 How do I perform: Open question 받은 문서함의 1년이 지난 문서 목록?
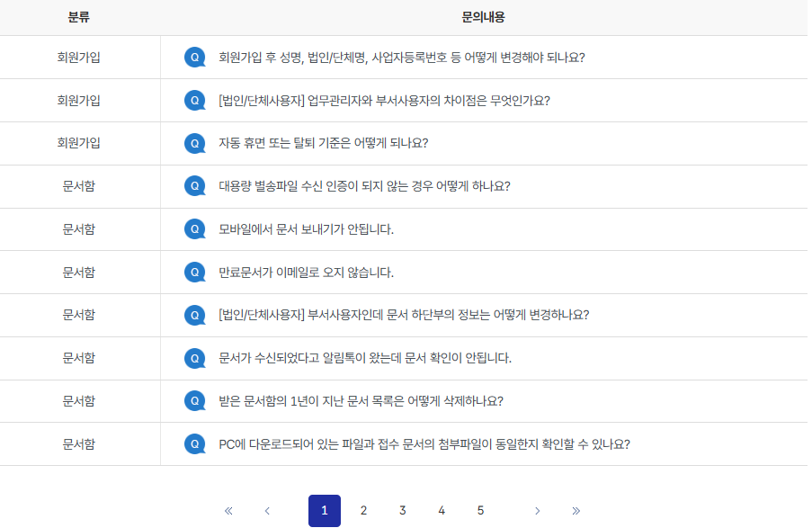tap(361, 401)
